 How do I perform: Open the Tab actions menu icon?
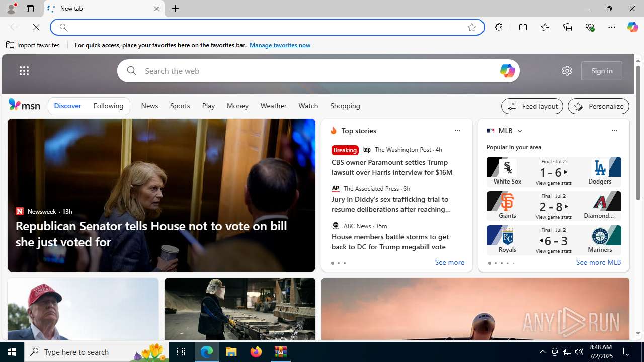click(x=30, y=9)
